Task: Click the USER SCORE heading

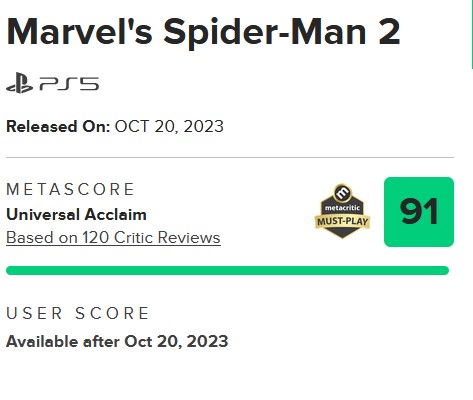Action: point(78,313)
